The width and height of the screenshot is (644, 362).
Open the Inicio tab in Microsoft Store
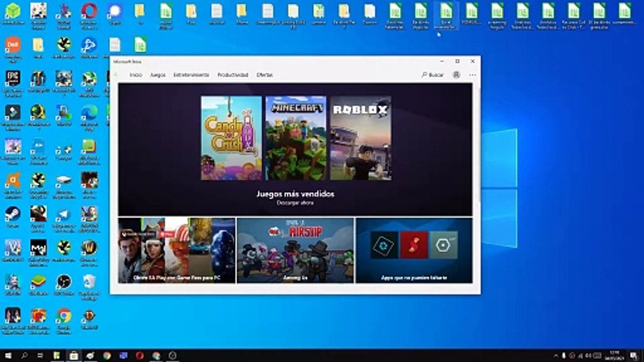[136, 75]
